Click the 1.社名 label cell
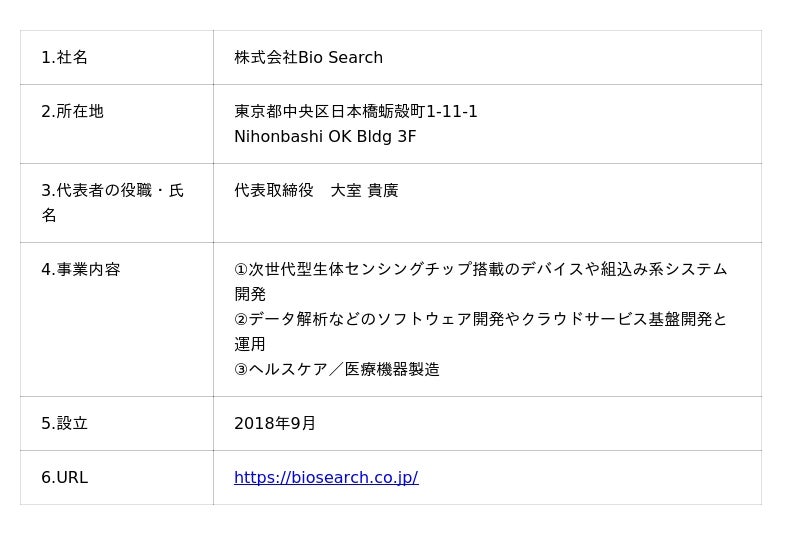The width and height of the screenshot is (800, 535). [116, 57]
